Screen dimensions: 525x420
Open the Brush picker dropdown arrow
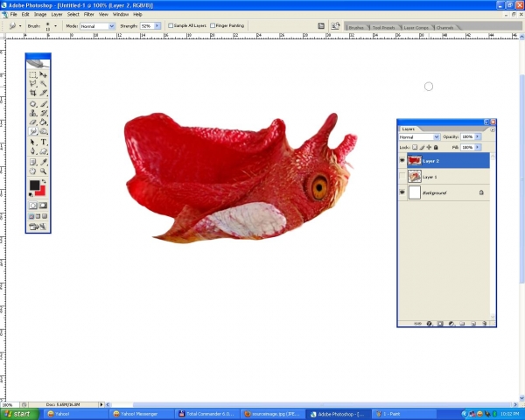coord(56,25)
